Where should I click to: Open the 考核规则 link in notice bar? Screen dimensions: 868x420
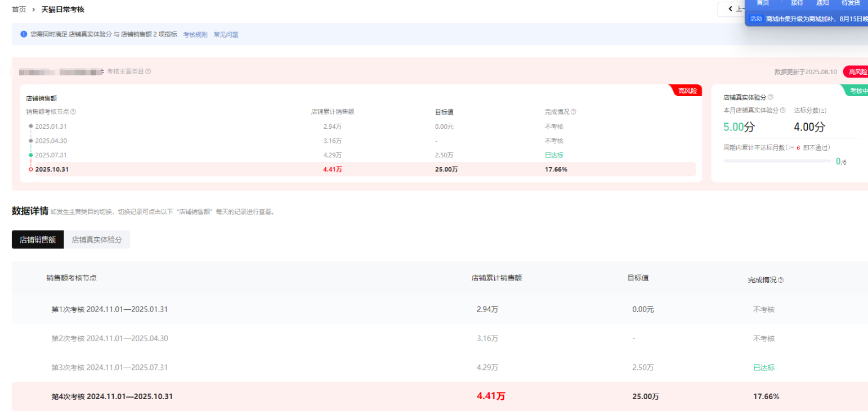[195, 35]
